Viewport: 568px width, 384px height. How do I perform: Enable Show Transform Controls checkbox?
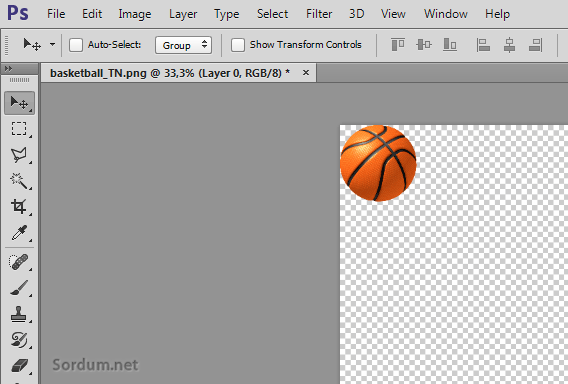pos(238,45)
